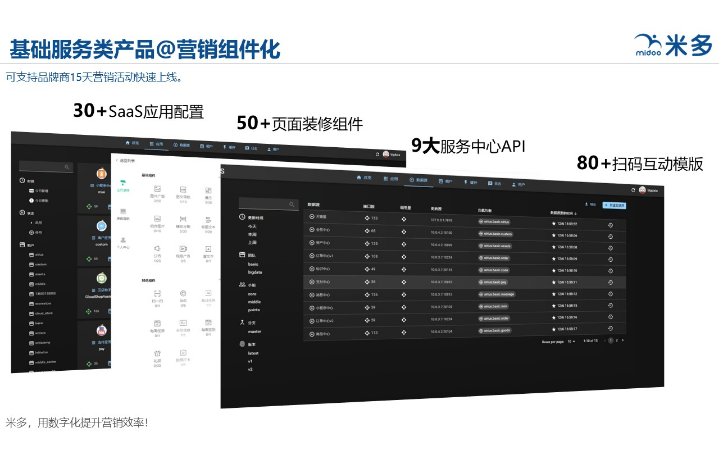Click the personal center person icon in the white panel
Image resolution: width=720 pixels, height=450 pixels.
(x=123, y=240)
